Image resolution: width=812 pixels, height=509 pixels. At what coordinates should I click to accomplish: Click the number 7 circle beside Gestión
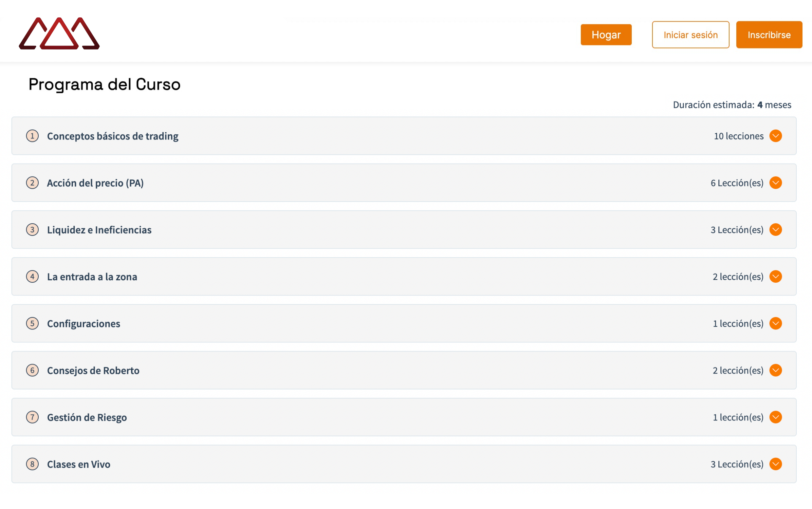pyautogui.click(x=32, y=417)
